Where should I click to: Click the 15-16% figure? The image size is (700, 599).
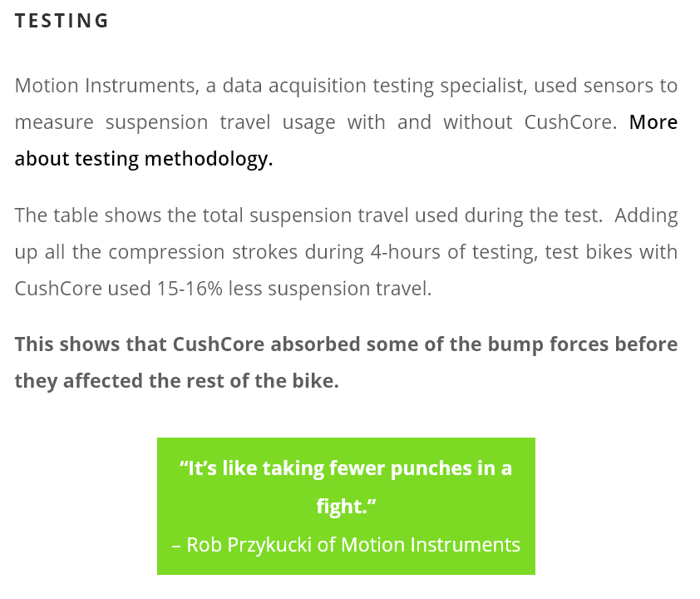click(x=190, y=289)
